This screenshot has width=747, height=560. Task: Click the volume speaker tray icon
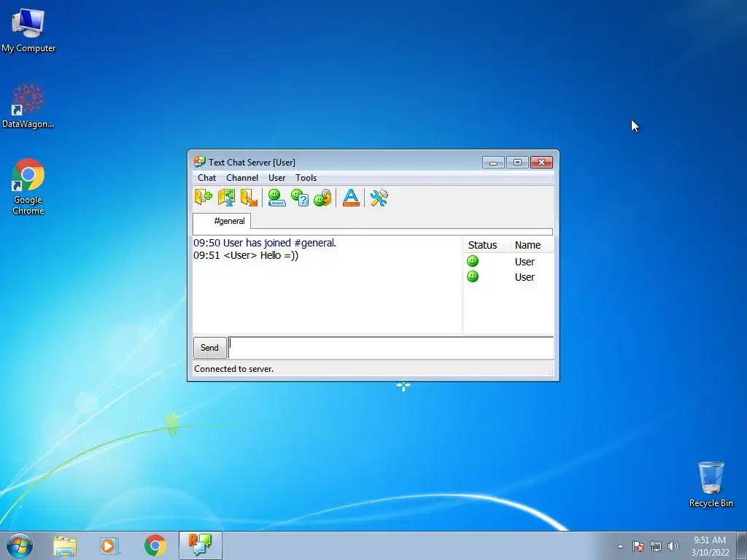[x=673, y=546]
